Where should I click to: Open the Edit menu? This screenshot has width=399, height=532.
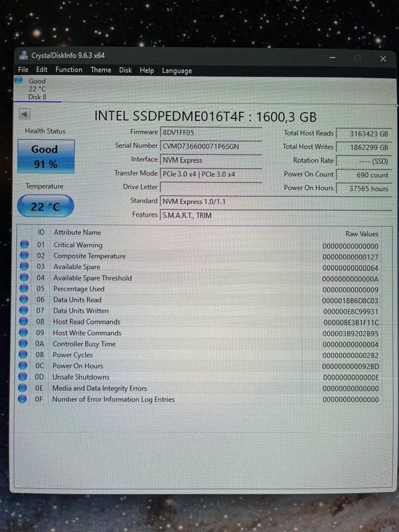42,70
